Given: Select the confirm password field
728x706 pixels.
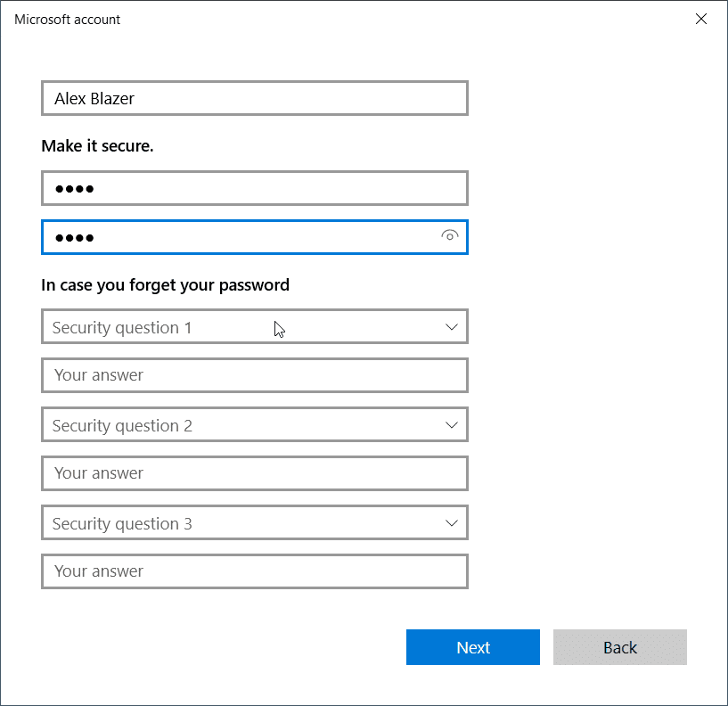Looking at the screenshot, I should (x=241, y=237).
